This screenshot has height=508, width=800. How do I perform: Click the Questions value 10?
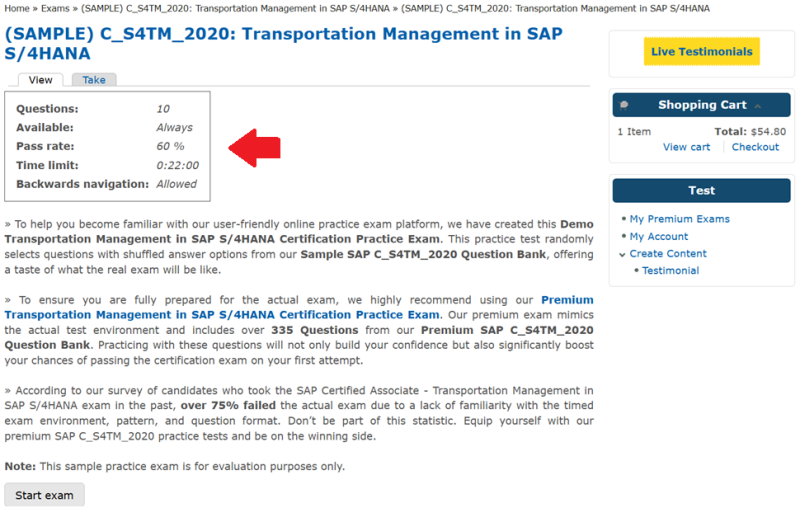(163, 109)
